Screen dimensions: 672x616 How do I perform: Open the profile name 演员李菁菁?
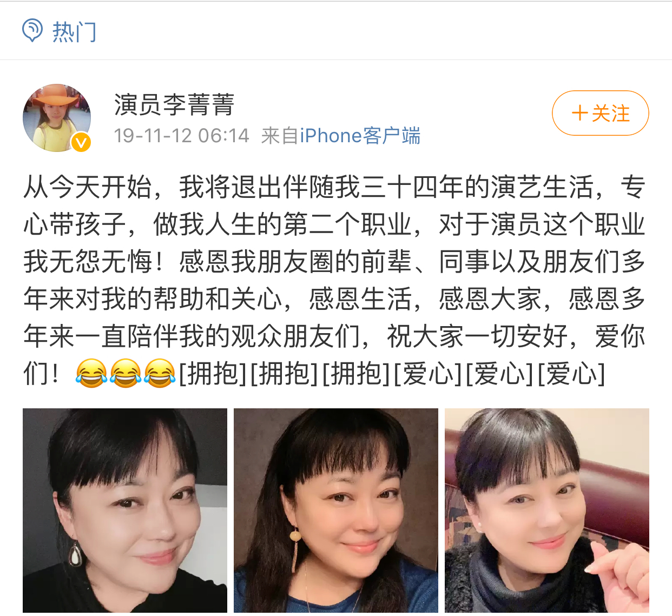[x=174, y=104]
